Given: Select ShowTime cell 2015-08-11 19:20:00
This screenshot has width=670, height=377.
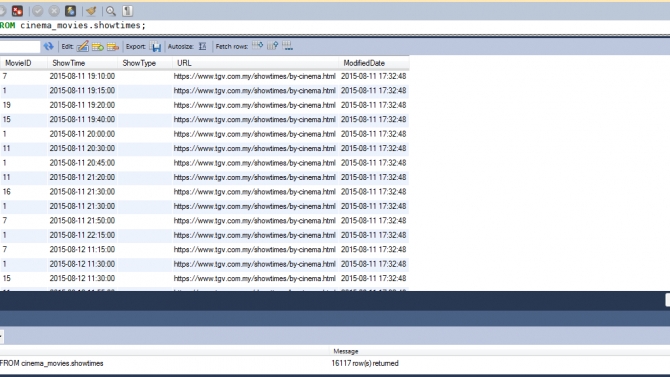Looking at the screenshot, I should tap(82, 105).
